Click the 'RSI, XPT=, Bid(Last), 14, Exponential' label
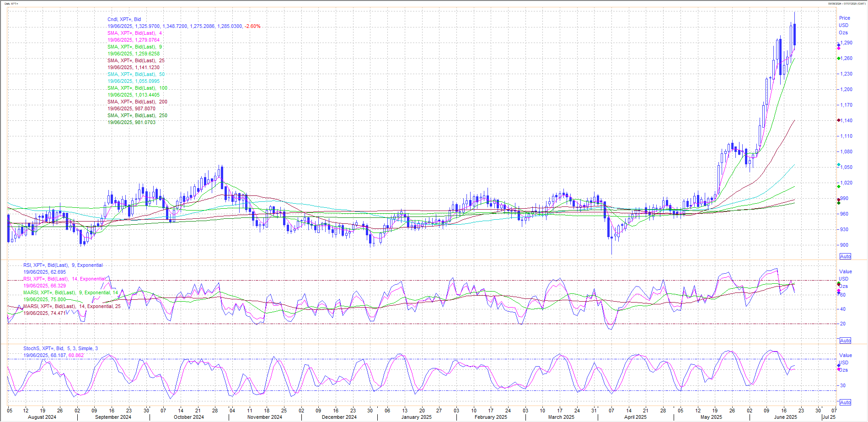 pyautogui.click(x=64, y=279)
